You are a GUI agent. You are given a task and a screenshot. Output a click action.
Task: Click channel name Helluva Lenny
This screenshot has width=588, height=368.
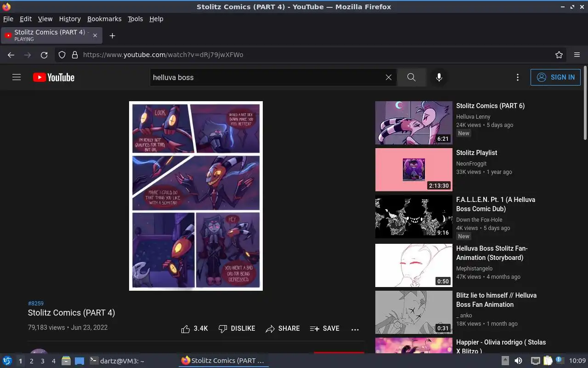(473, 117)
